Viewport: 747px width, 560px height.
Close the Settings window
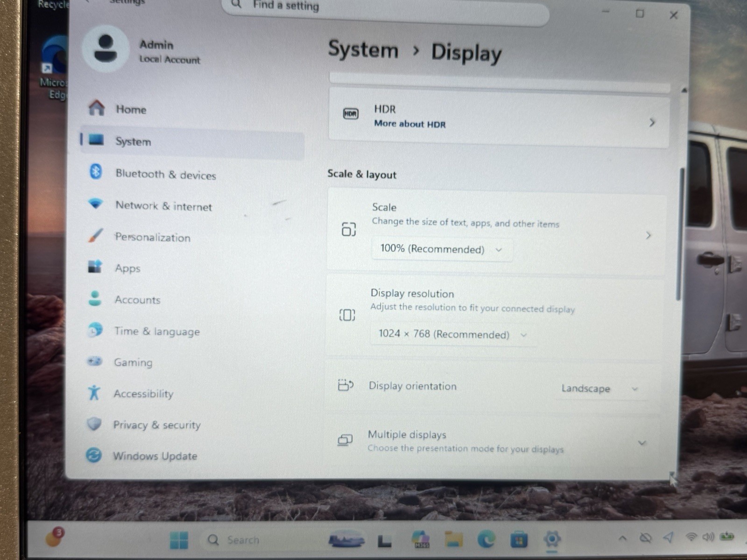click(673, 15)
